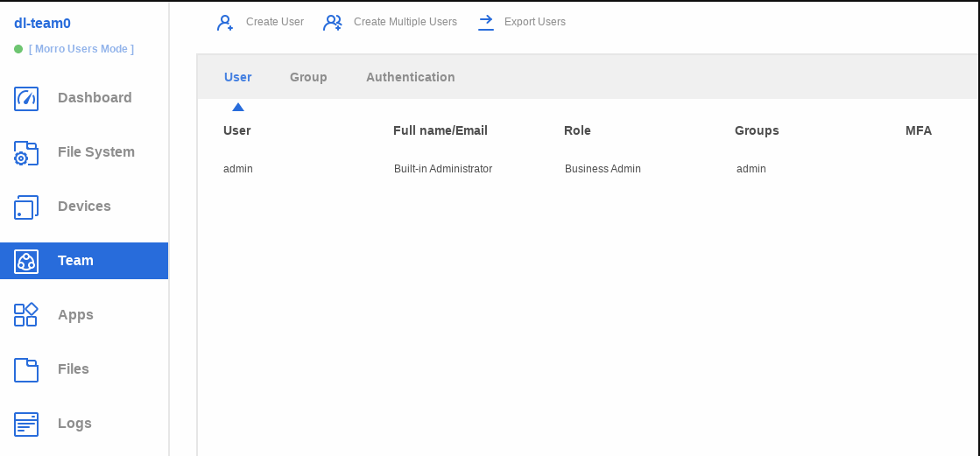Click the Role column header
Screen dimensions: 980x456
tap(577, 130)
